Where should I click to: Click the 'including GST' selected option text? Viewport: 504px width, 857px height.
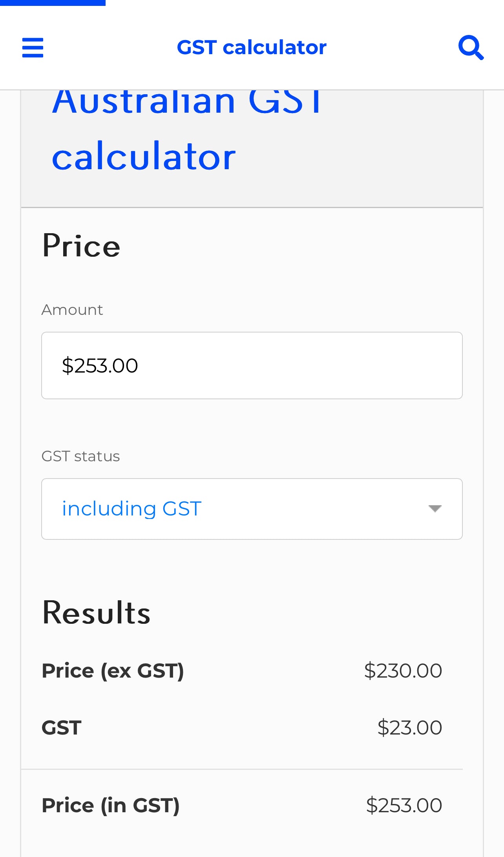click(132, 509)
